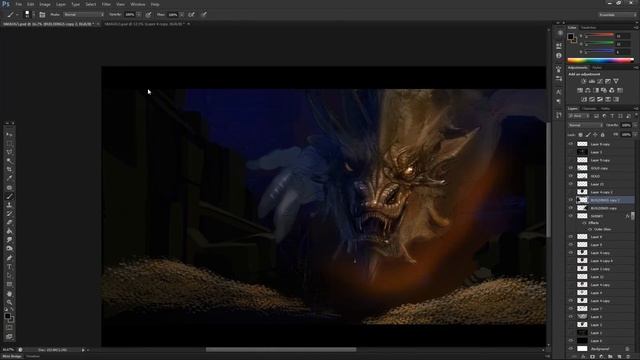
Task: Click the Delete layer trash icon
Action: pos(628,357)
